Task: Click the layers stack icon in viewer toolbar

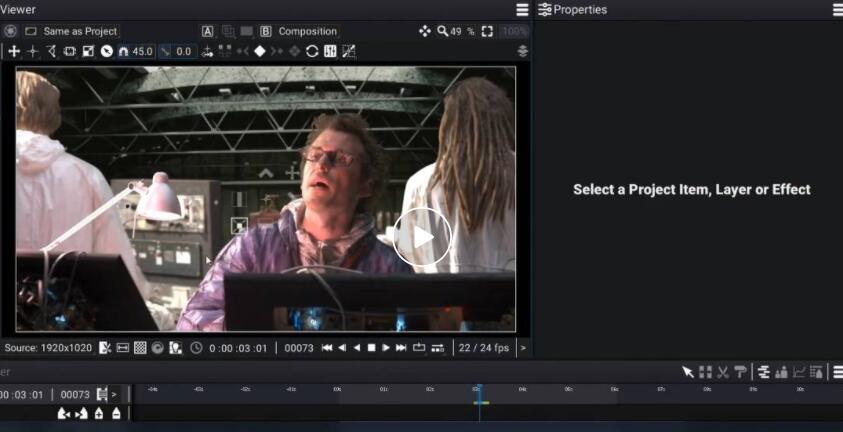Action: click(x=523, y=52)
